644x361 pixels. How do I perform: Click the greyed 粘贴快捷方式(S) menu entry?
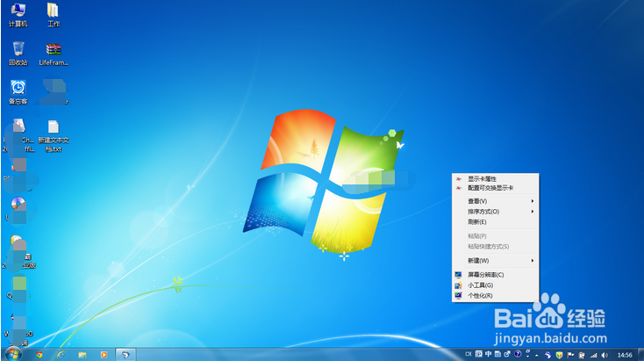[x=496, y=246]
